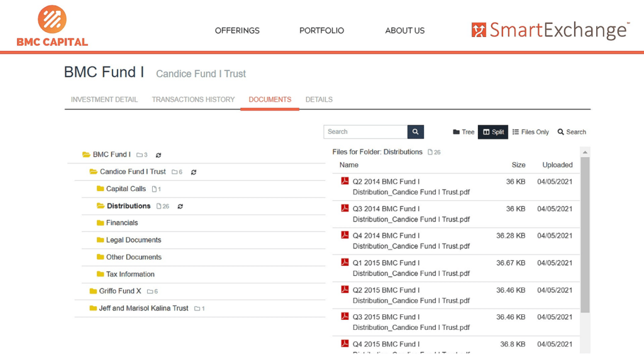This screenshot has height=362, width=644.
Task: Switch to Search view mode
Action: 572,132
